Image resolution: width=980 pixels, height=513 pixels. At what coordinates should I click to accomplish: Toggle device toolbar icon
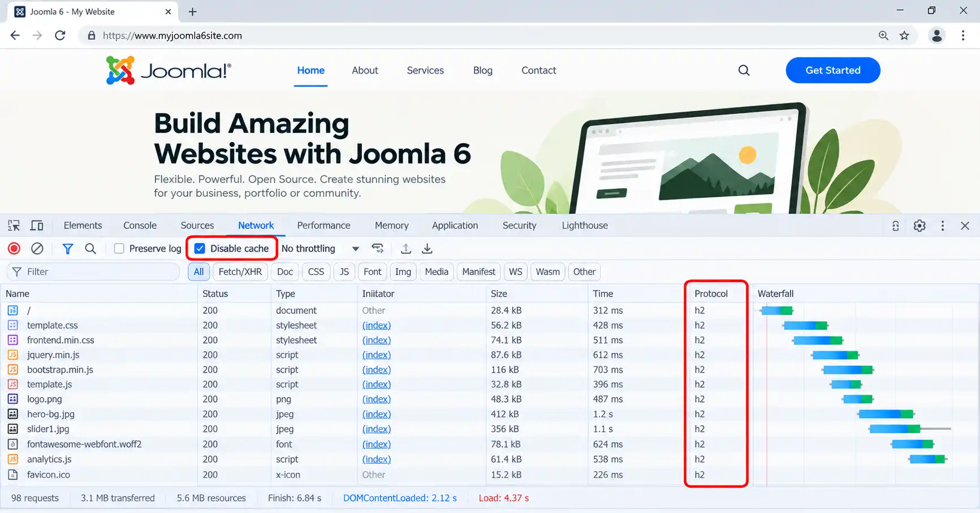(x=37, y=226)
